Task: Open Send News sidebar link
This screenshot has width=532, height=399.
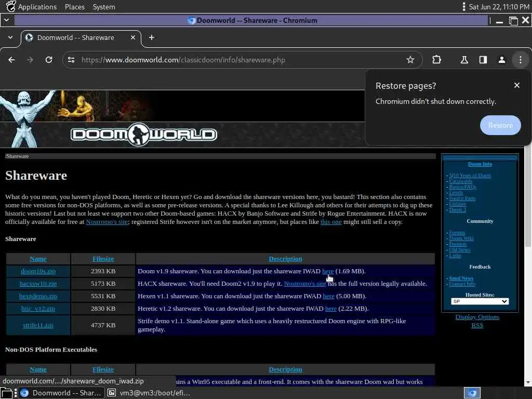Action: 461,278
